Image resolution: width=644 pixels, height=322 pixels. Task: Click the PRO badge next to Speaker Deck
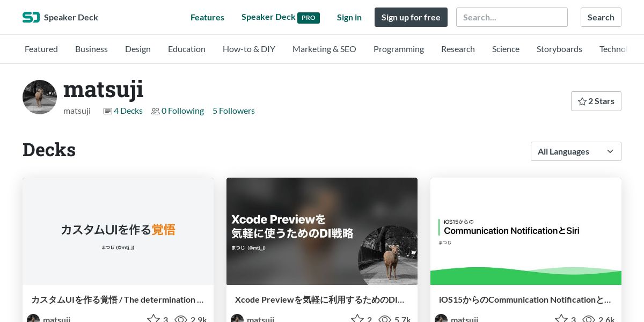[309, 18]
